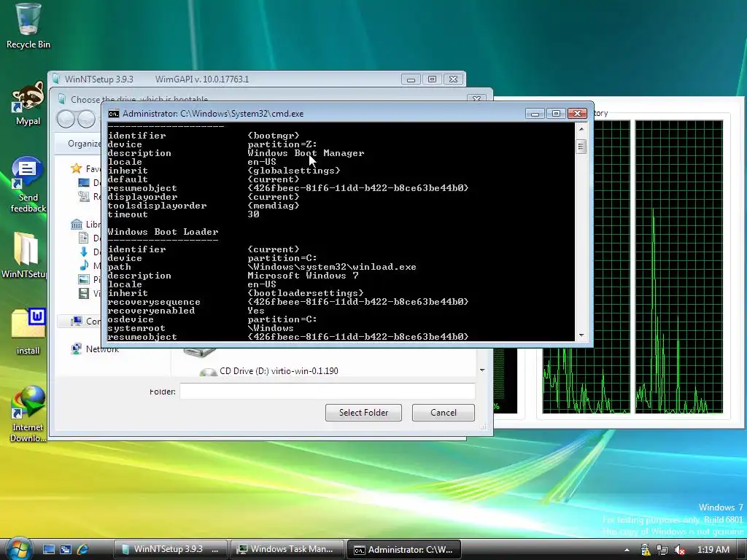Screen dimensions: 747x560
Task: Close the cmd.exe window
Action: [x=577, y=113]
